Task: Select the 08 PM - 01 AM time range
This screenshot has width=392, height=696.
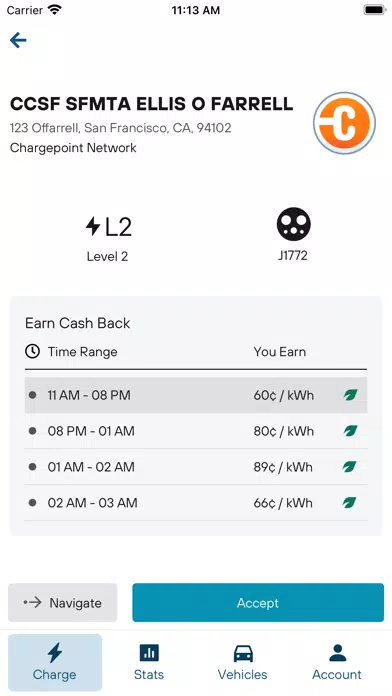Action: pyautogui.click(x=196, y=431)
